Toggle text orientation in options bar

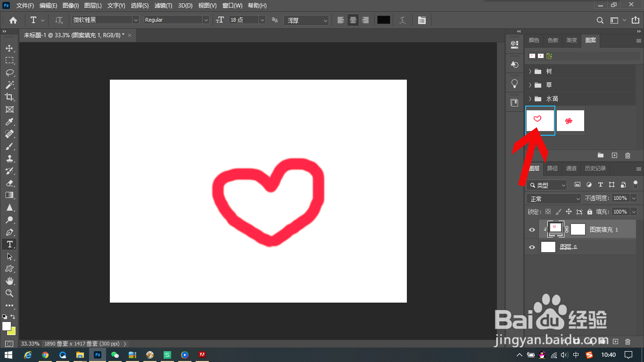click(x=59, y=20)
